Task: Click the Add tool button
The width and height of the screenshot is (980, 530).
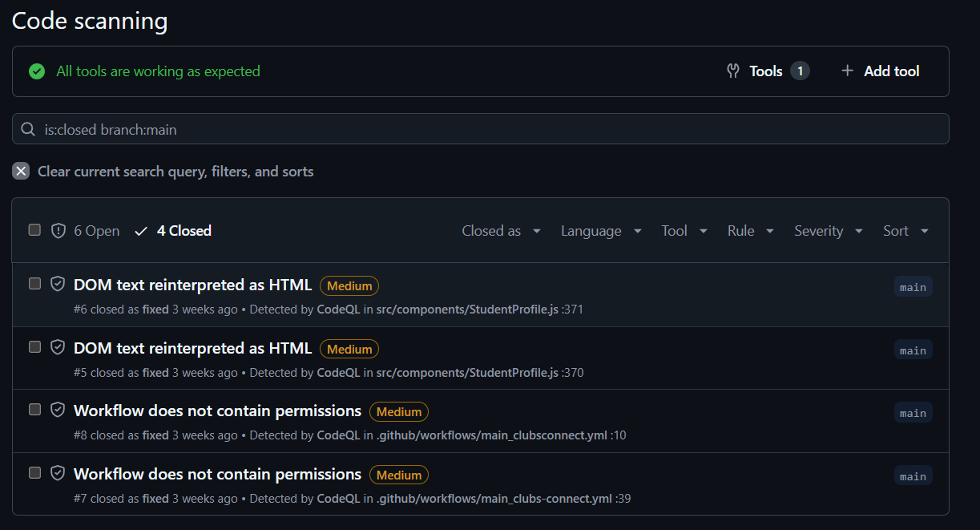Action: pyautogui.click(x=880, y=71)
